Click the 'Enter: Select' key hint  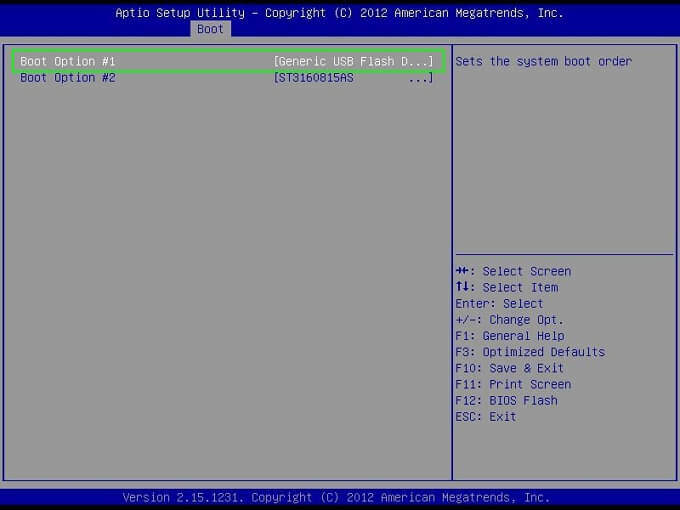tap(499, 304)
